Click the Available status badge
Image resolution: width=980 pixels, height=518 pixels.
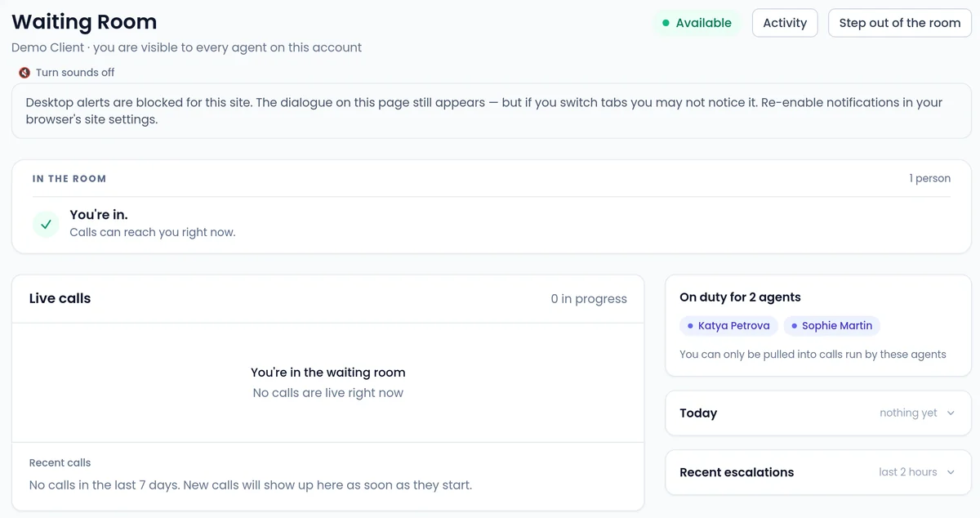tap(697, 23)
